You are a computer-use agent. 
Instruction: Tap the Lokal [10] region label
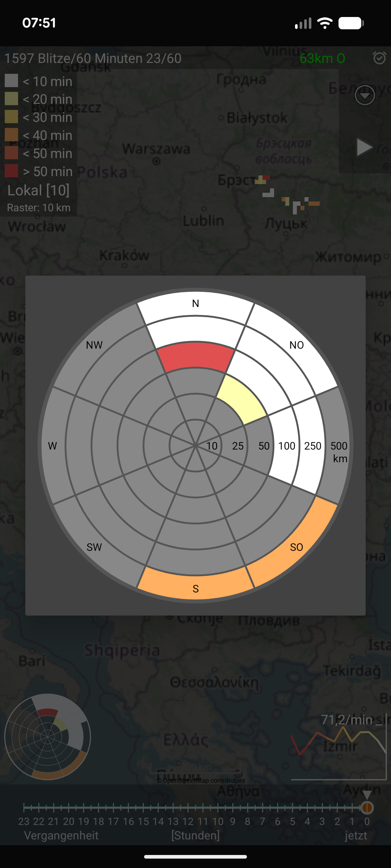[38, 190]
